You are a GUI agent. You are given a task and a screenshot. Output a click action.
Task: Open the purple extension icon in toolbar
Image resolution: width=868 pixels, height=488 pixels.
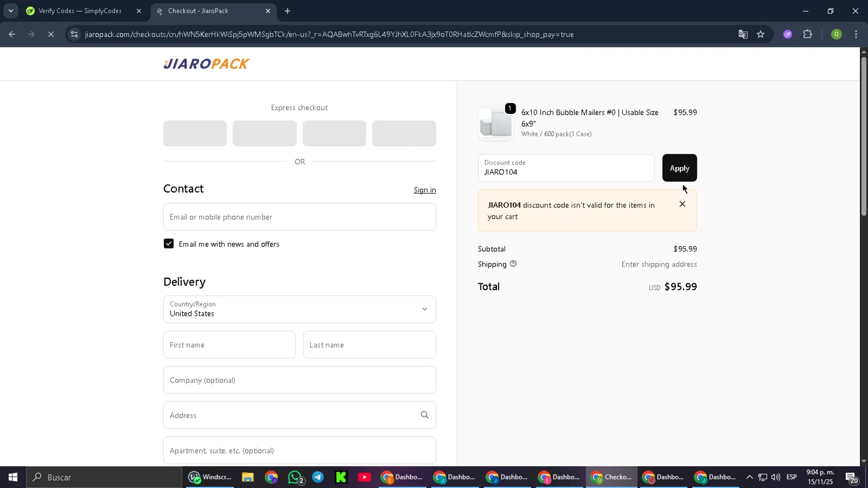click(788, 34)
